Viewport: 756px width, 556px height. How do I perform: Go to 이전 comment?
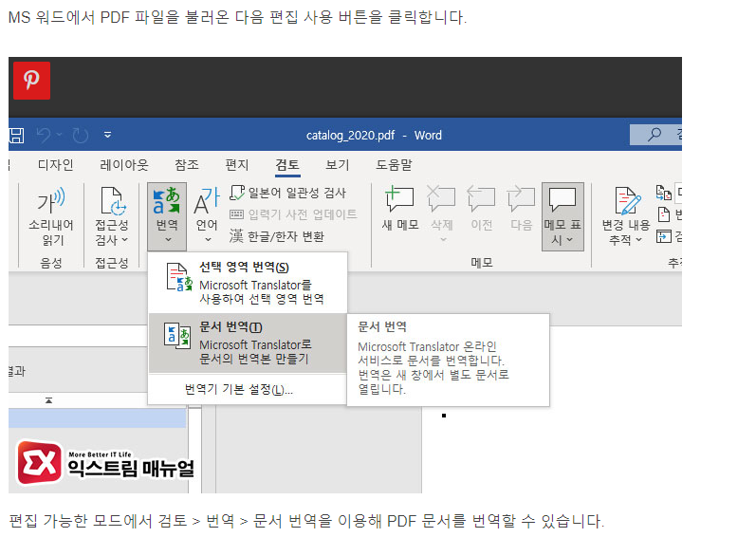482,209
